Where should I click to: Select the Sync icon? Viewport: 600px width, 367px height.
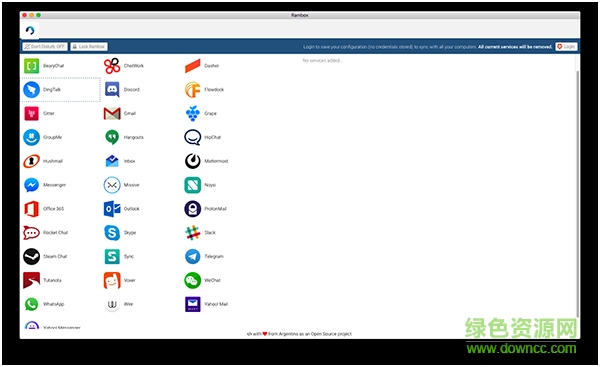pos(112,256)
